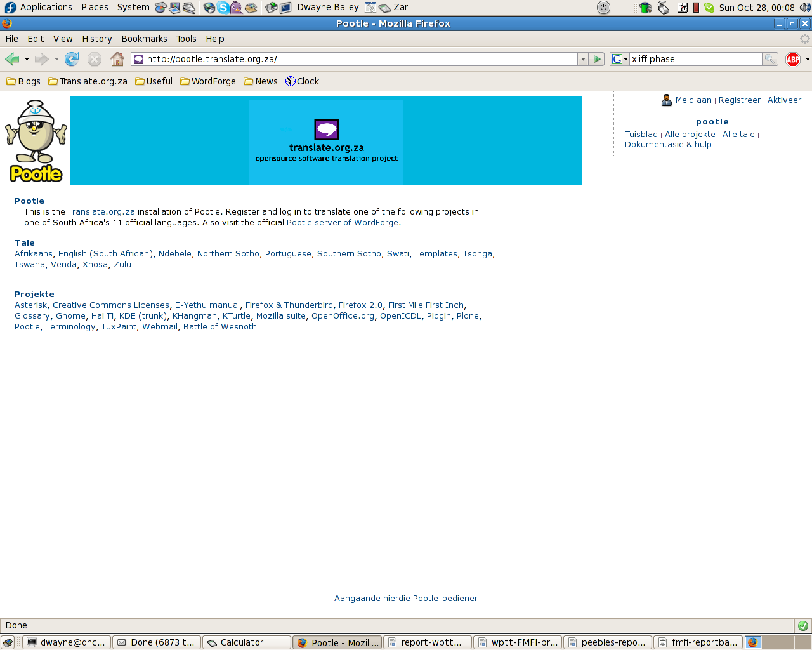Click the Aktiveer link
Screen dimensions: 812x650
coord(784,100)
